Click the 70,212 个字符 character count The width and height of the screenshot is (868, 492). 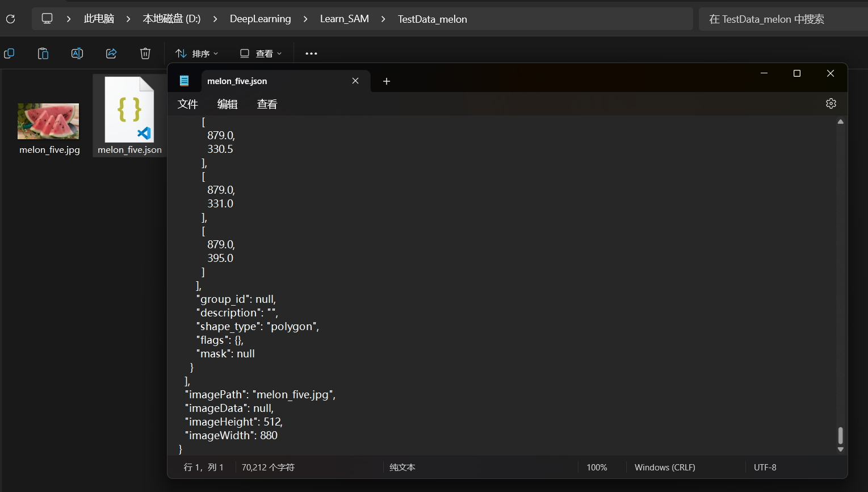point(268,468)
